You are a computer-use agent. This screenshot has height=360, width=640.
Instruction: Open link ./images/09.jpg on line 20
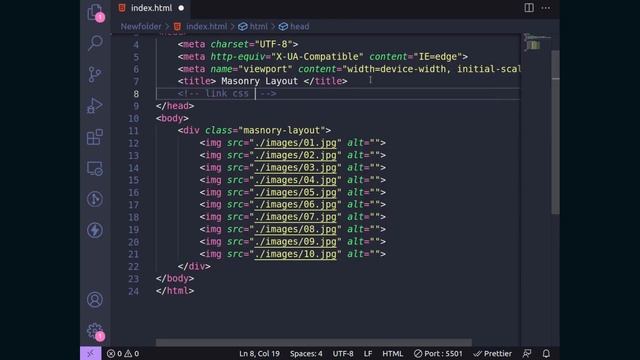click(296, 242)
